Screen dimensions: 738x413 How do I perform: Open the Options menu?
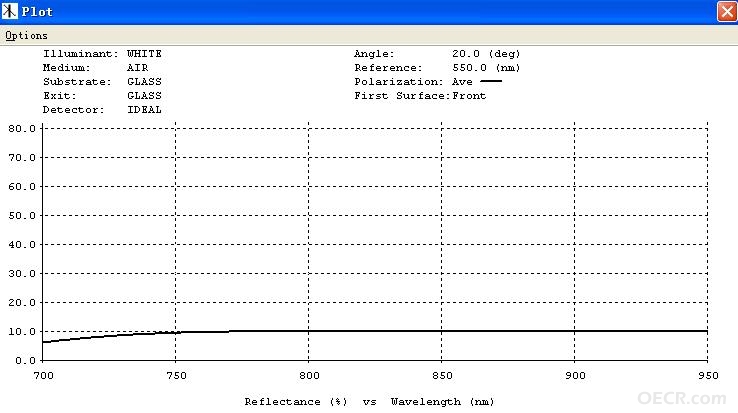coord(26,36)
